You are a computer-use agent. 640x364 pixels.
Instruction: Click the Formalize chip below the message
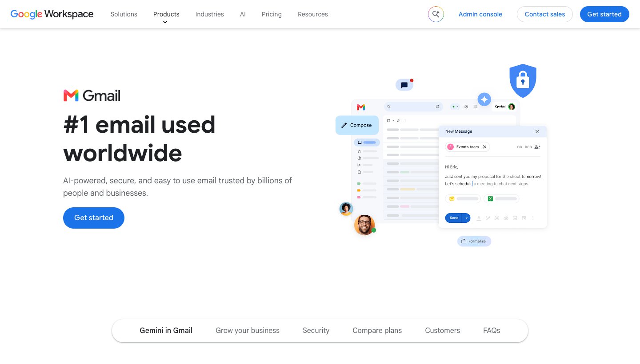click(474, 241)
